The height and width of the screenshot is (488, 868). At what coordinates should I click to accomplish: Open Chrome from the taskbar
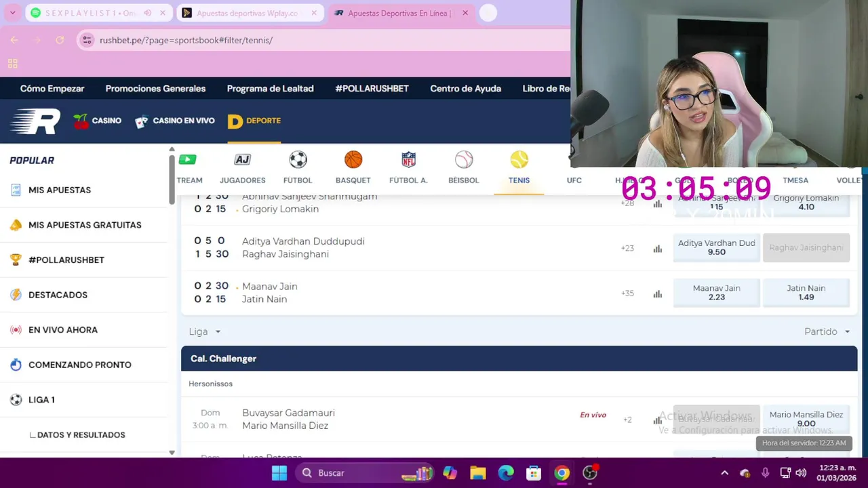(561, 473)
